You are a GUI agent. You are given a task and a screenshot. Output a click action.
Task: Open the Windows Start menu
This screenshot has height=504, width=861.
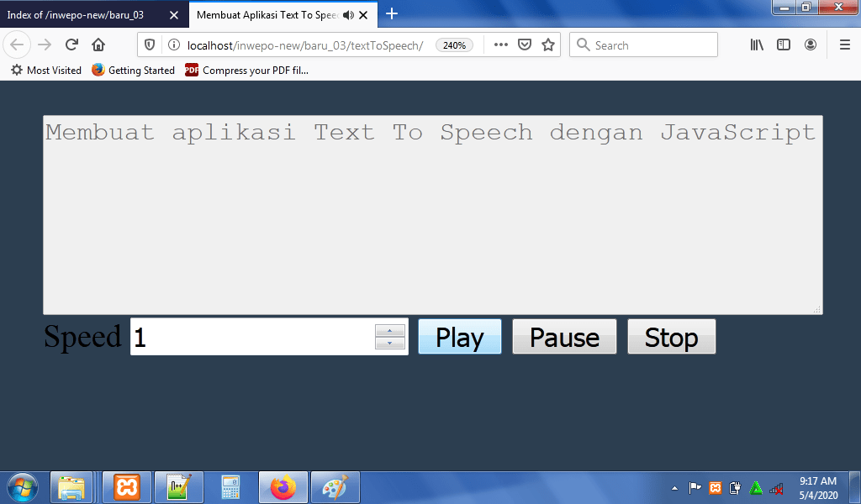23,487
